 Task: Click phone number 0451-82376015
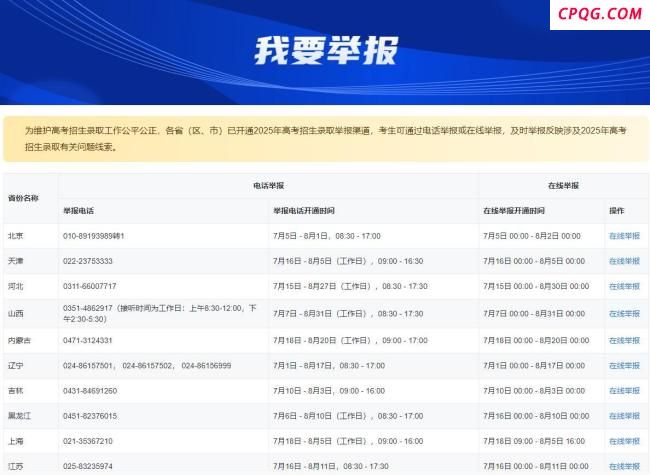(x=90, y=416)
